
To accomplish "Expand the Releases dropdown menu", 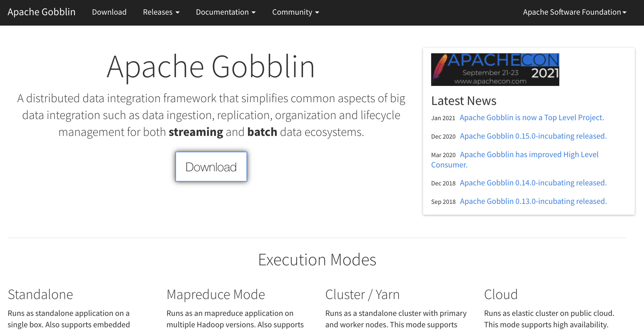I will coord(161,12).
